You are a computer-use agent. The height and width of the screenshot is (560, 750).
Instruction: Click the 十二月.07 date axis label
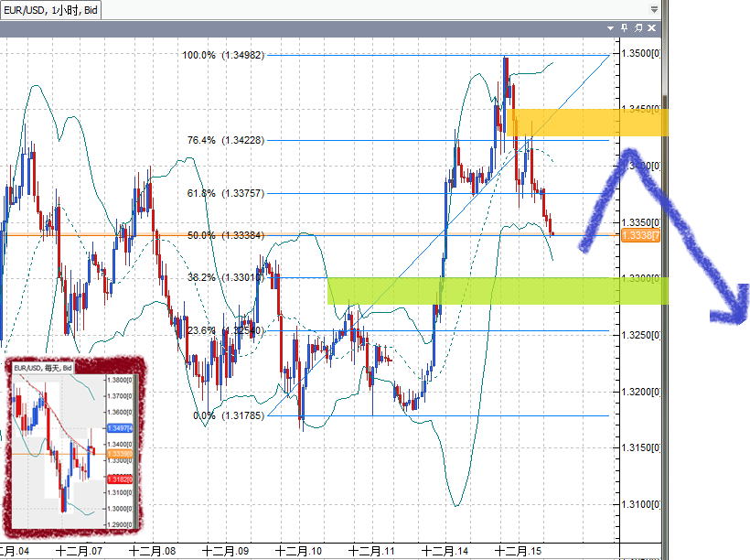(79, 551)
